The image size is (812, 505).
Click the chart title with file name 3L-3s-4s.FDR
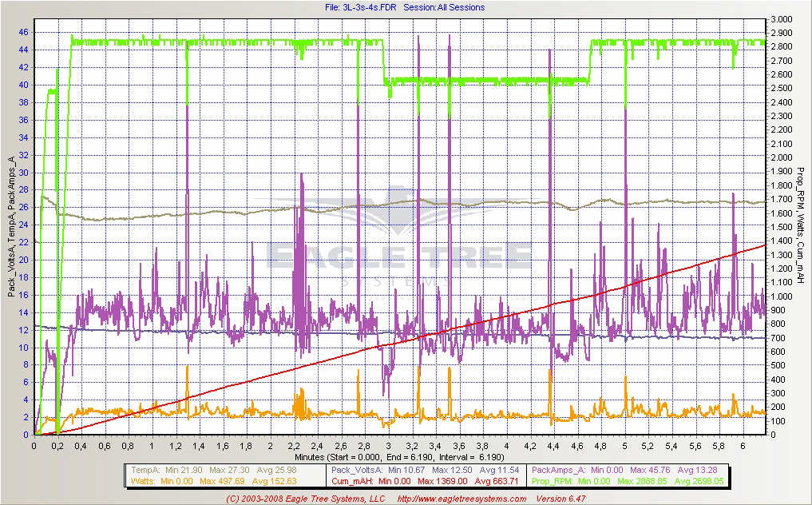click(405, 7)
